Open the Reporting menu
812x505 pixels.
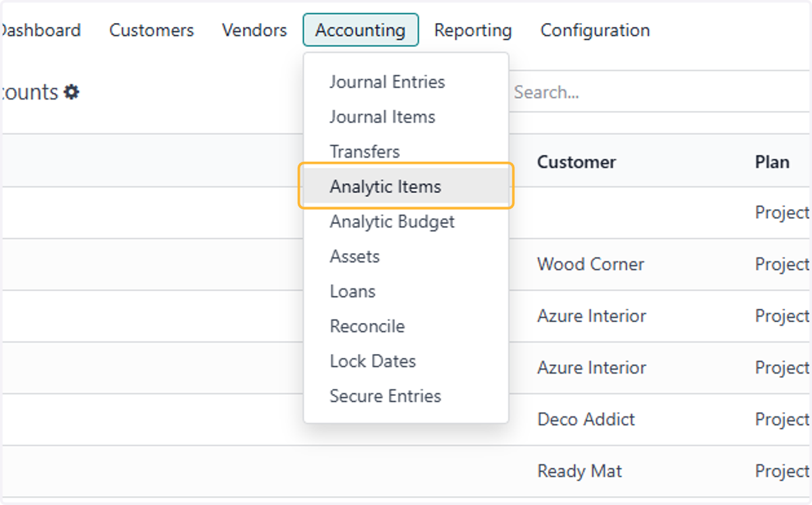(x=473, y=30)
